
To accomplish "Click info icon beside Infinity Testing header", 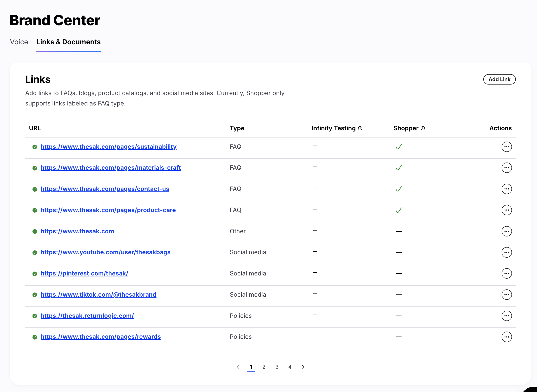I will pos(360,128).
